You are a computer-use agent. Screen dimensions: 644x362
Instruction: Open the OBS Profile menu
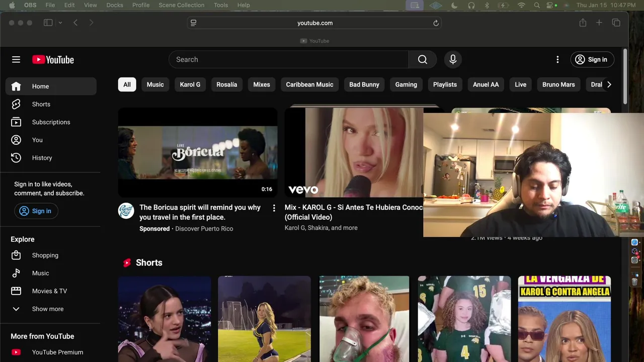tap(141, 5)
